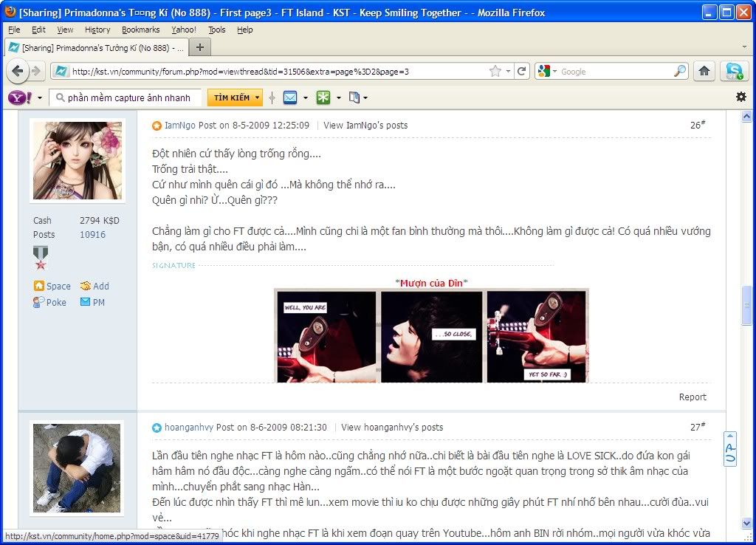Click hoanganhvy's avatar photo
This screenshot has height=545, width=756.
[x=77, y=468]
